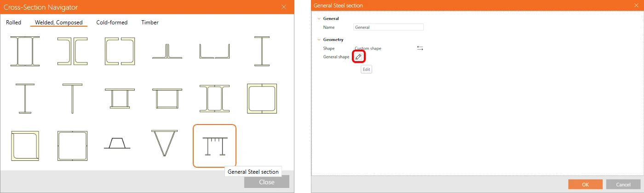
Task: Select the I-sections with cover plates
Action: (x=214, y=98)
